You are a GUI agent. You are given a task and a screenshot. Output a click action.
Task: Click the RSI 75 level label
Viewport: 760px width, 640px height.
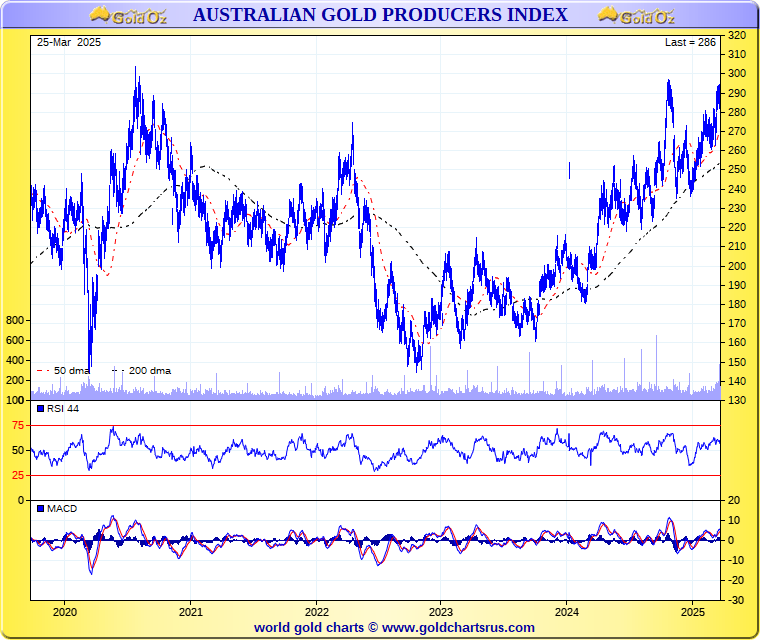point(18,426)
